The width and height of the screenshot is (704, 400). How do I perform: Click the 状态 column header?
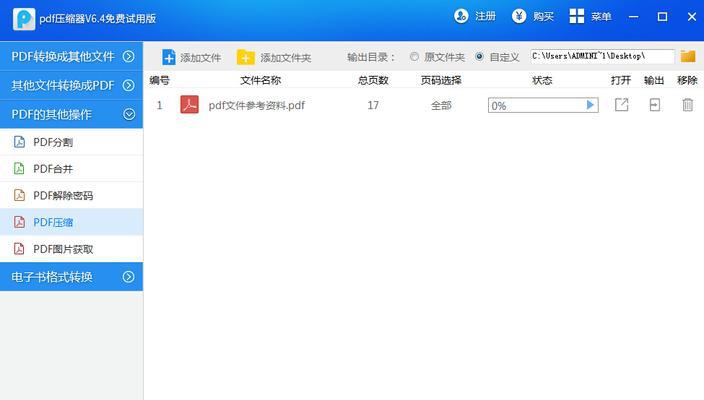click(x=542, y=80)
